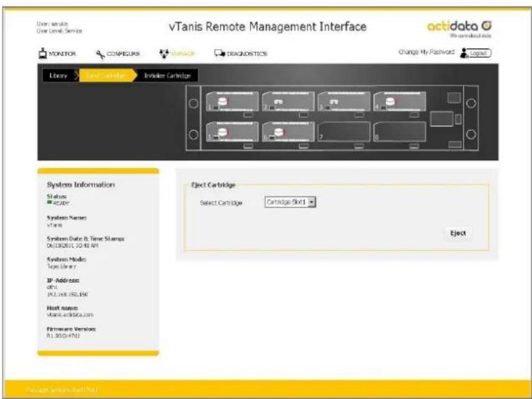Click the Logout button
532x399 pixels.
[479, 53]
